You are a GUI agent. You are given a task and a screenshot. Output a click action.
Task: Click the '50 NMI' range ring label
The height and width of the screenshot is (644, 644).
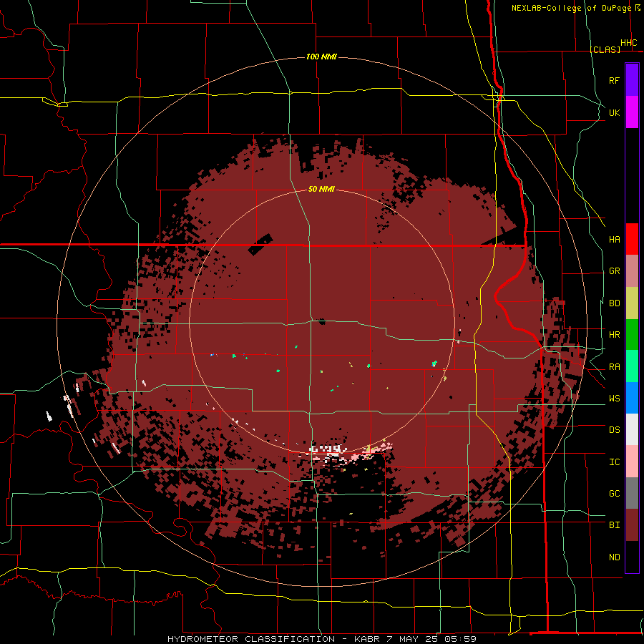point(321,190)
